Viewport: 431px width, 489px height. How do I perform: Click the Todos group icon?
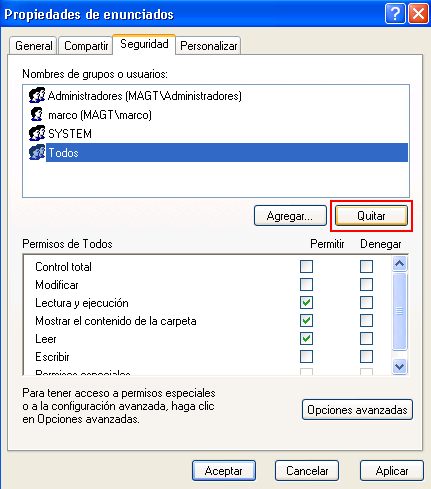click(37, 153)
